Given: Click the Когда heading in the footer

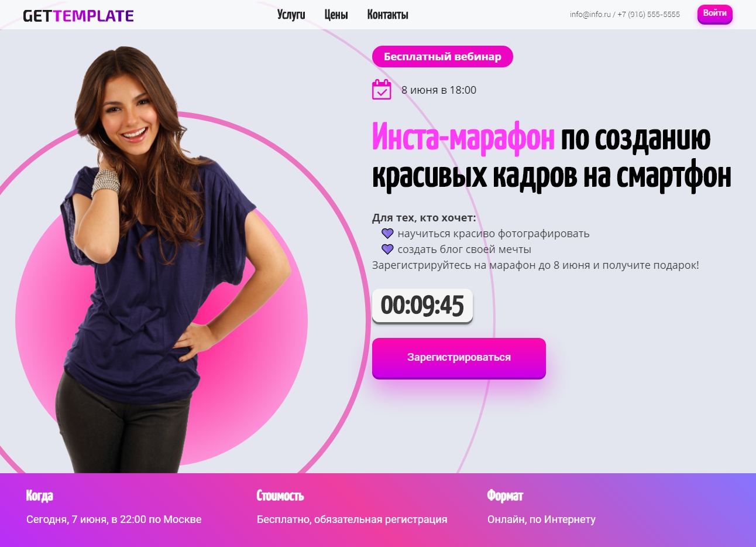Looking at the screenshot, I should pos(40,495).
